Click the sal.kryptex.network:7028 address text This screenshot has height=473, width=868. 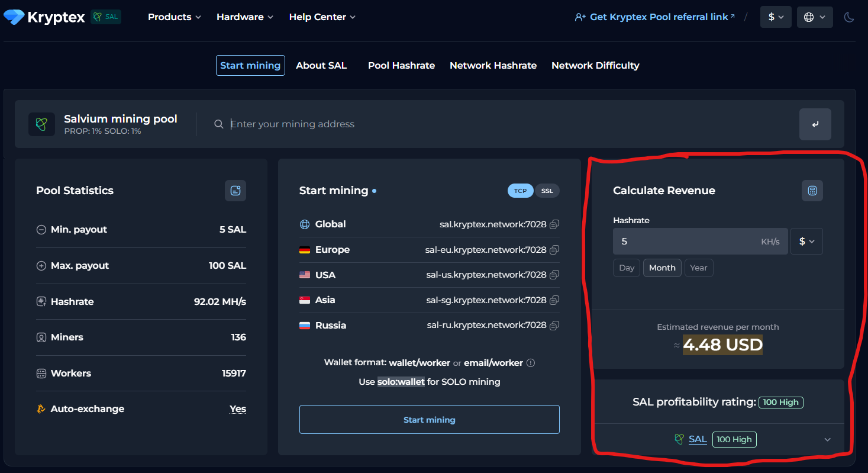(x=493, y=224)
